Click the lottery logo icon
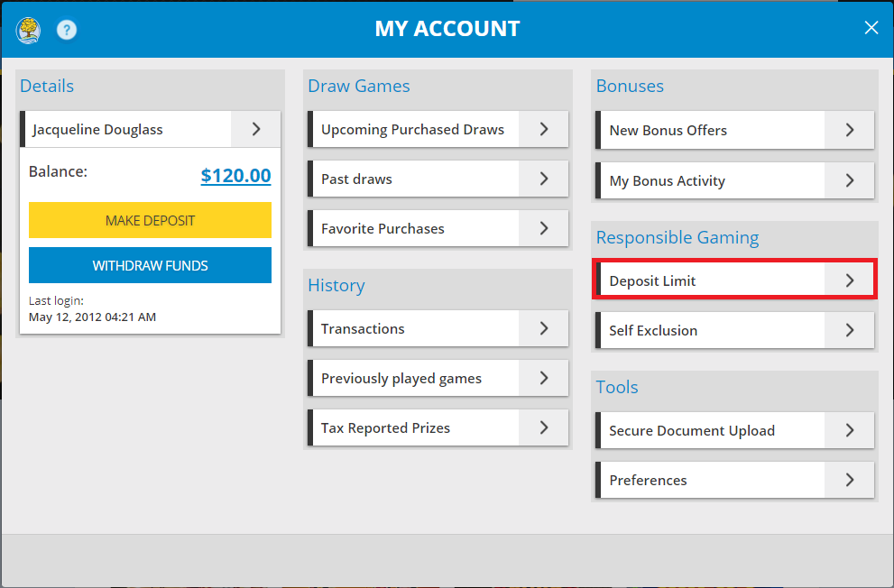 (x=27, y=30)
